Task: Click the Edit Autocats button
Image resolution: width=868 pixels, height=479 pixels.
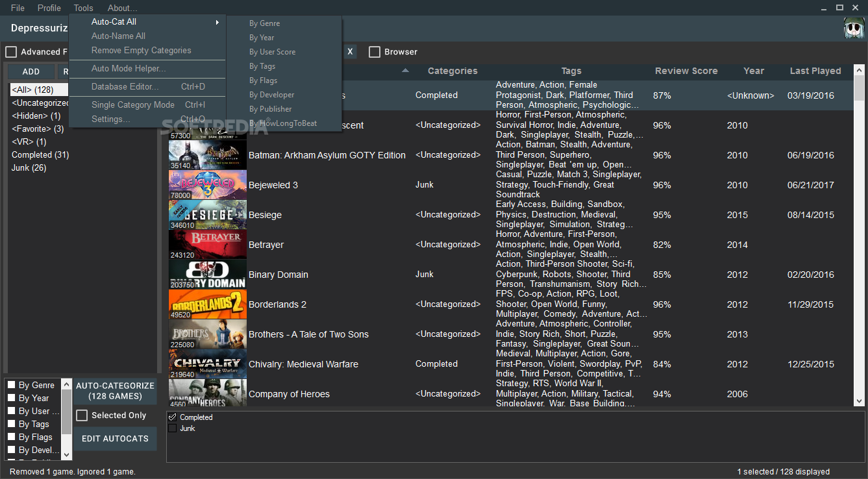Action: point(115,439)
